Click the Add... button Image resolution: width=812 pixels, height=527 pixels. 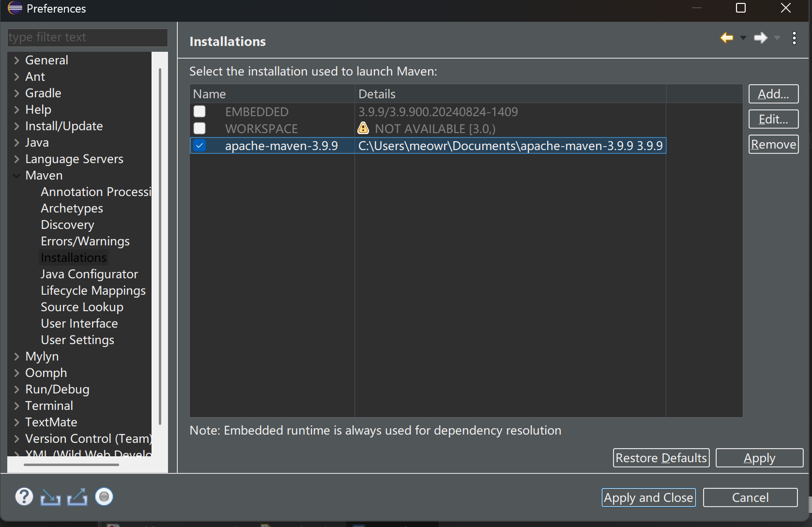click(773, 94)
